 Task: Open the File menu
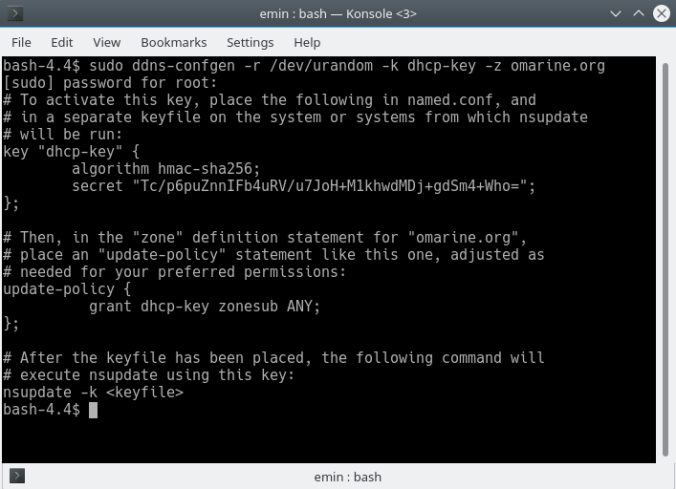(21, 42)
